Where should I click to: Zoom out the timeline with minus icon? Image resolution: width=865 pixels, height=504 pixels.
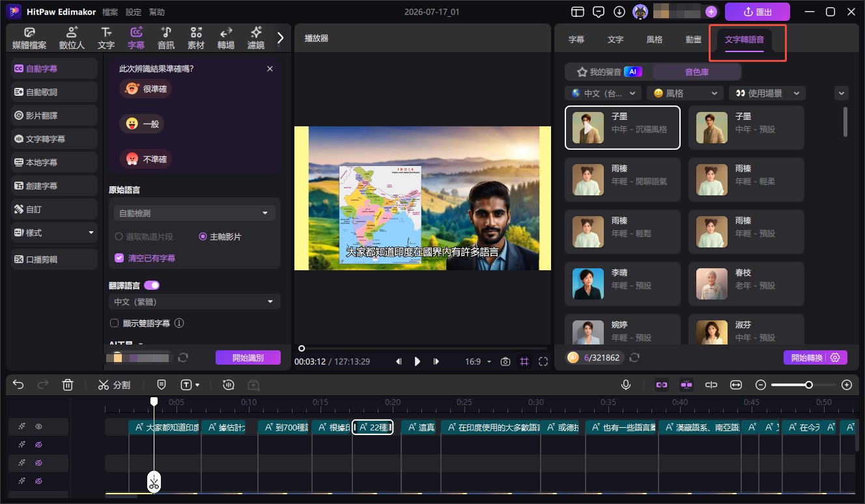[759, 385]
